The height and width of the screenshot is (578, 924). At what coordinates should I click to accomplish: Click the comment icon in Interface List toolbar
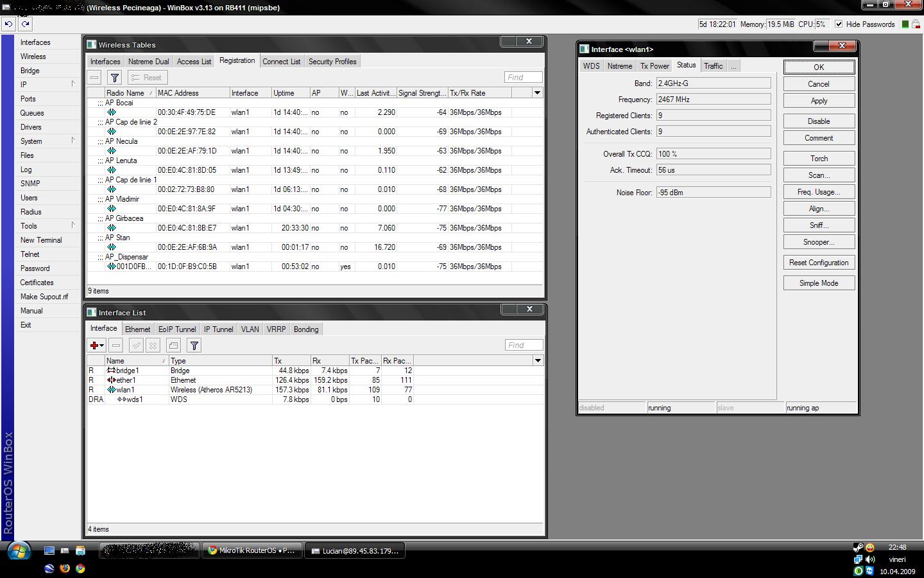[173, 346]
